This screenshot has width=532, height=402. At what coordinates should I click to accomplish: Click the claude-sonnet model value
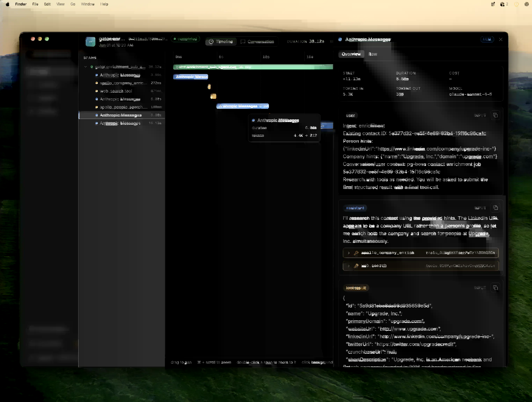pos(470,94)
